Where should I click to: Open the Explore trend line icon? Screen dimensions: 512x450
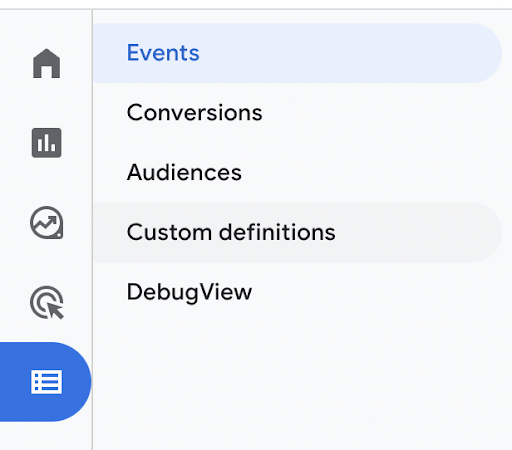(x=46, y=222)
